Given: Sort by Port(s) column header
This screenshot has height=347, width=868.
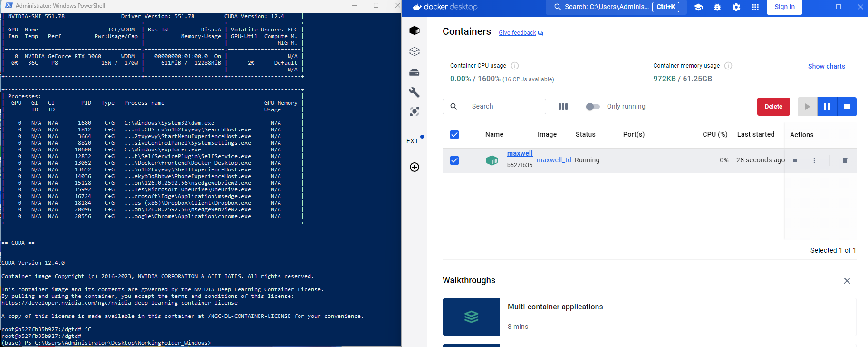Looking at the screenshot, I should (x=634, y=134).
